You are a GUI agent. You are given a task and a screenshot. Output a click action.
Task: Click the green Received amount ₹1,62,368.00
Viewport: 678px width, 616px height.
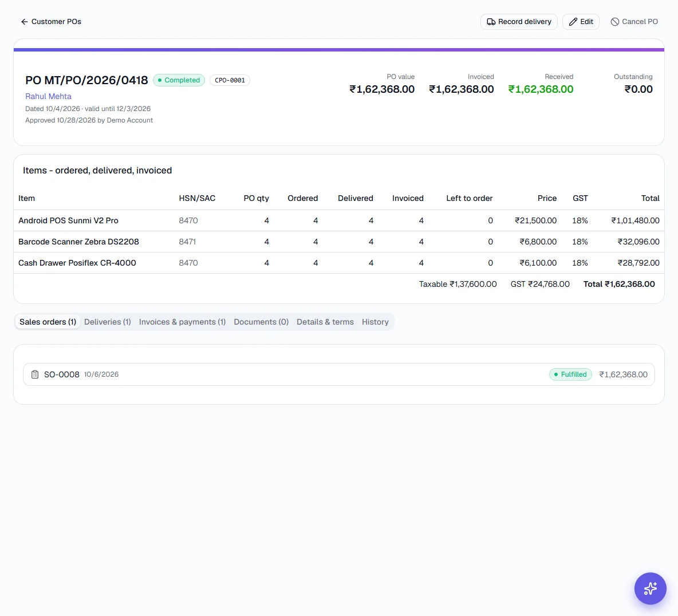(541, 89)
